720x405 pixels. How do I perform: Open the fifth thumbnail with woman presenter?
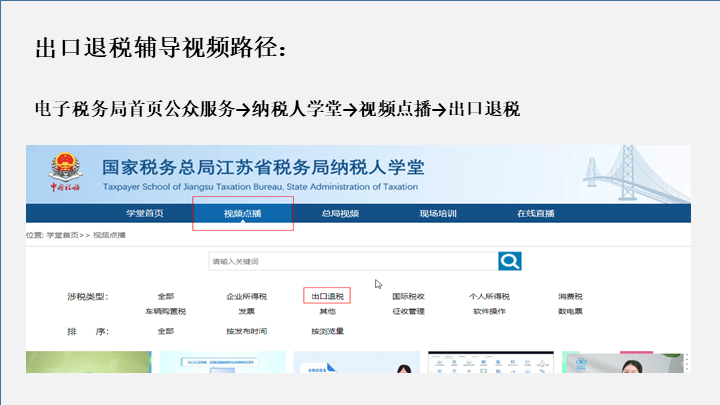[x=625, y=362]
